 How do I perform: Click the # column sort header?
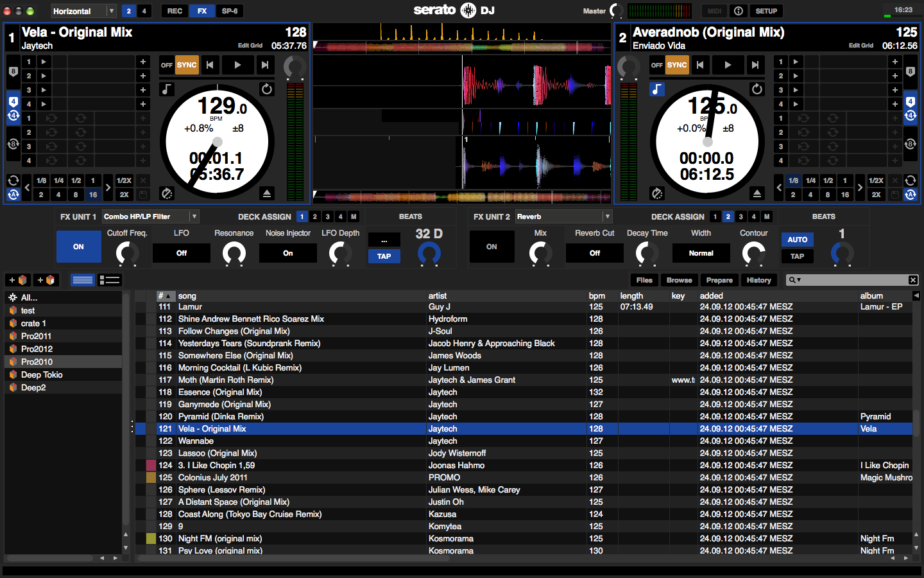click(x=165, y=296)
